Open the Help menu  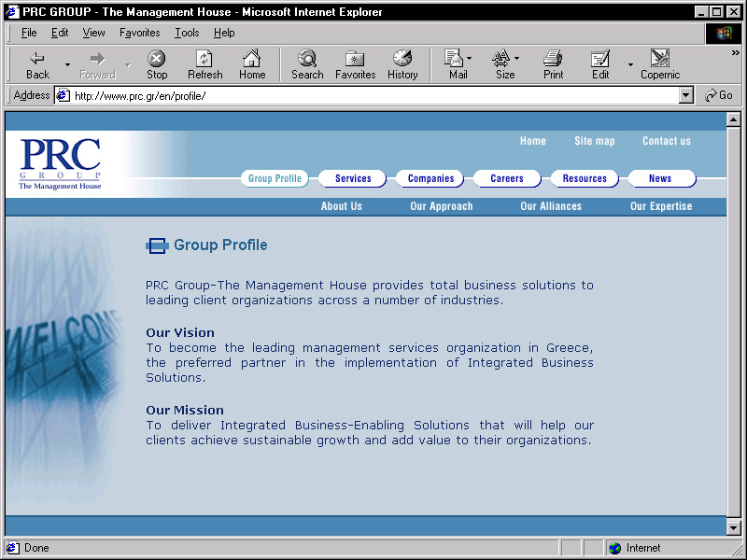click(x=224, y=33)
